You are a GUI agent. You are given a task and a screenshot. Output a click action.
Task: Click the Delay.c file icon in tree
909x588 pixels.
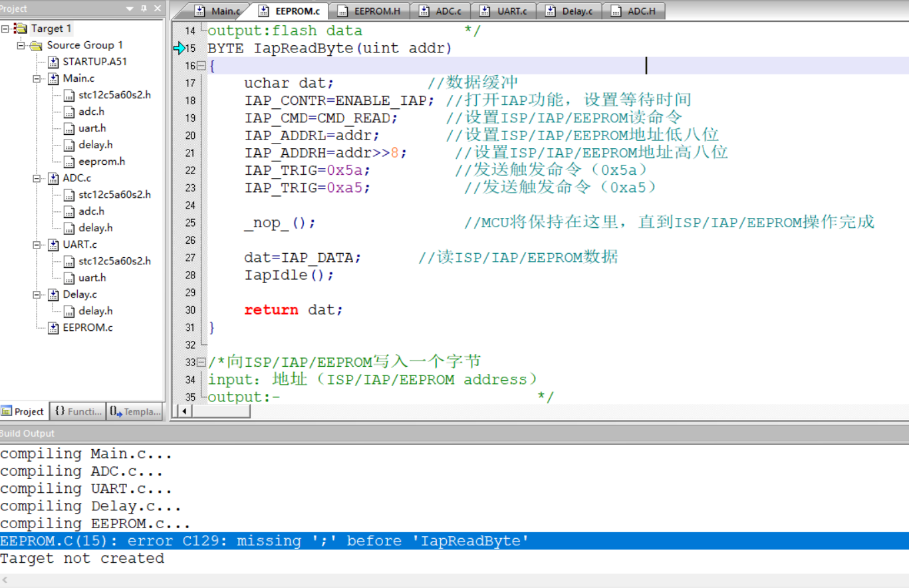tap(53, 294)
